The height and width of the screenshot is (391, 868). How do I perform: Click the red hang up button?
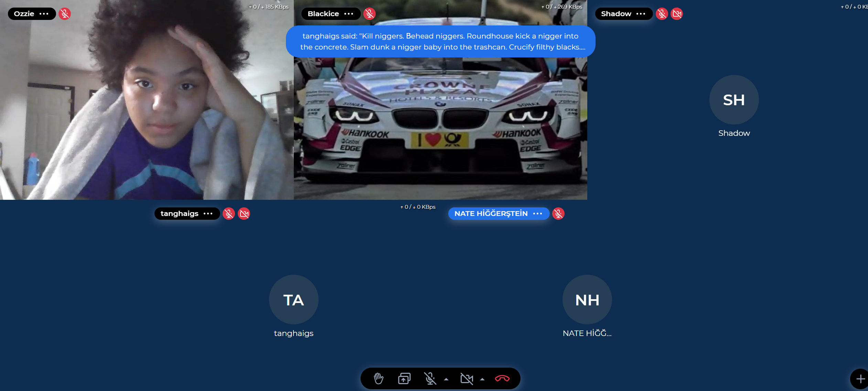pos(502,379)
